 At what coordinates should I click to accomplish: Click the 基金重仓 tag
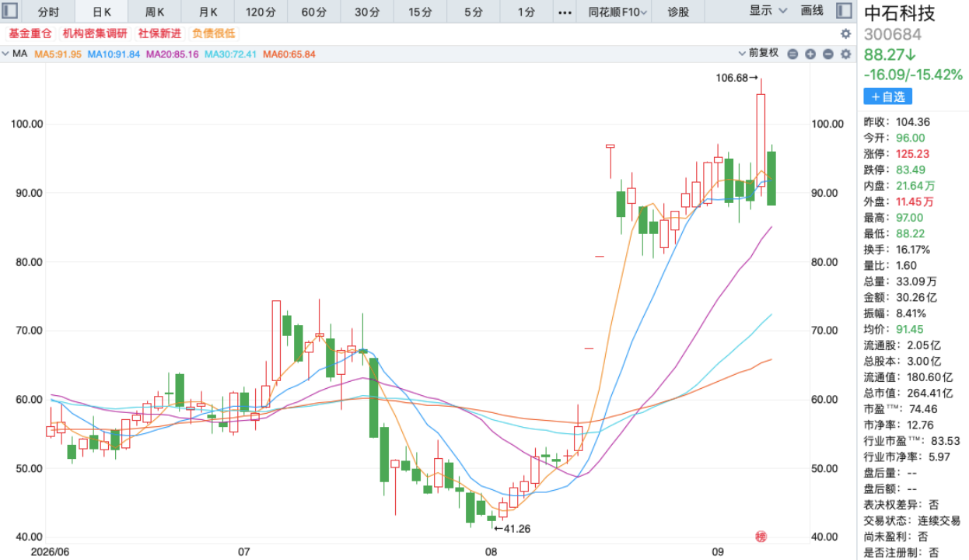click(30, 33)
